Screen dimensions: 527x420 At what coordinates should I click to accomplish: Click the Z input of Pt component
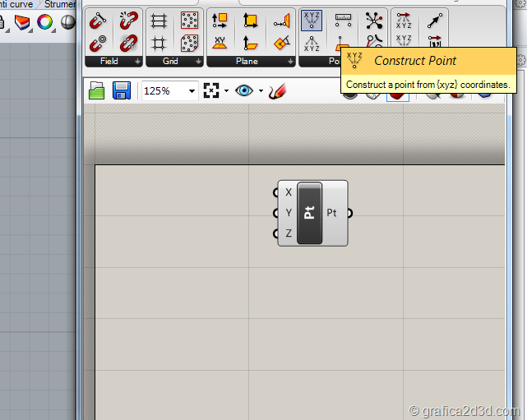(x=276, y=233)
